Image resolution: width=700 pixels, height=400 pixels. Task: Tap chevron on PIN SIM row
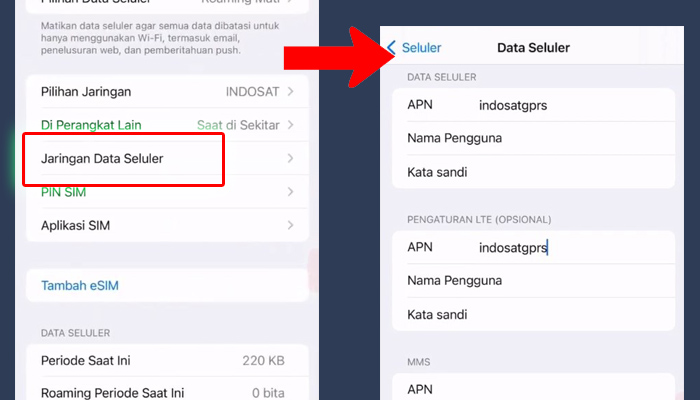(x=291, y=192)
